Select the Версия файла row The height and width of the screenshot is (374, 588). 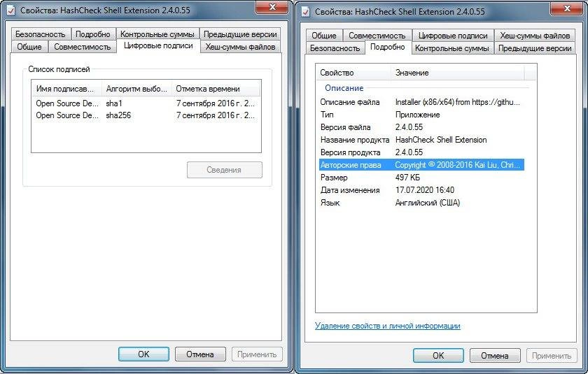coord(421,127)
